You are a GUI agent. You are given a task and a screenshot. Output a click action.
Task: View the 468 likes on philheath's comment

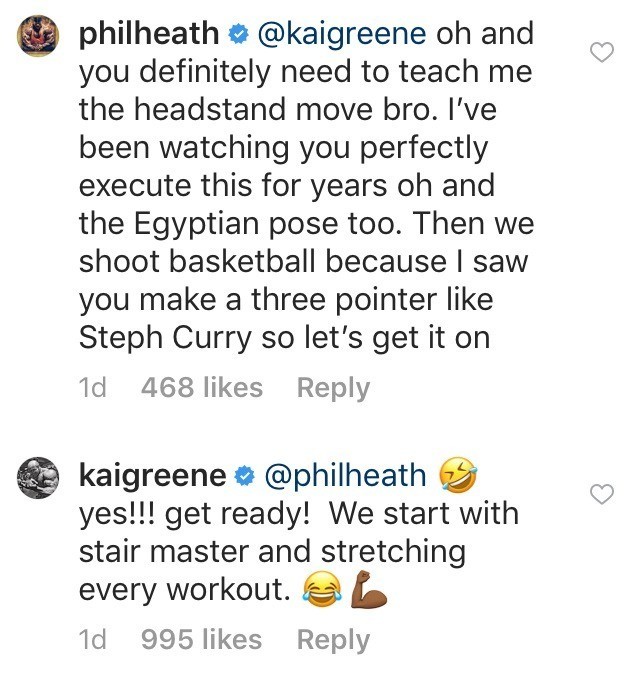(202, 388)
